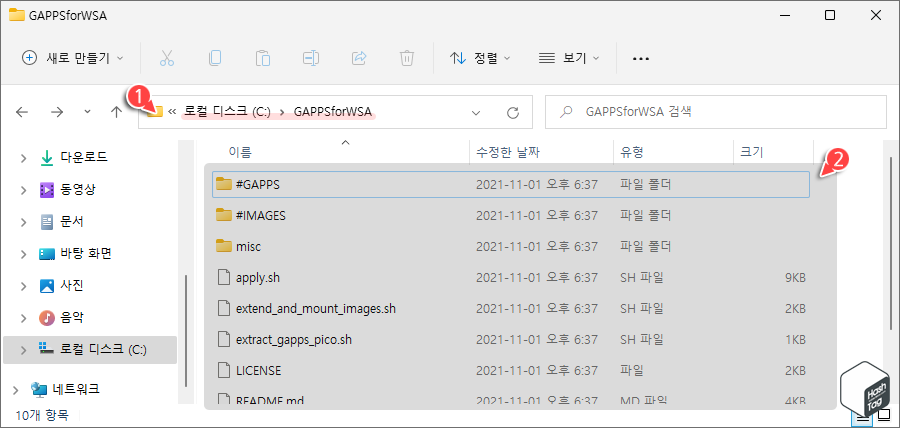The height and width of the screenshot is (428, 900).
Task: Expand the 동영상 tree node
Action: pos(24,189)
